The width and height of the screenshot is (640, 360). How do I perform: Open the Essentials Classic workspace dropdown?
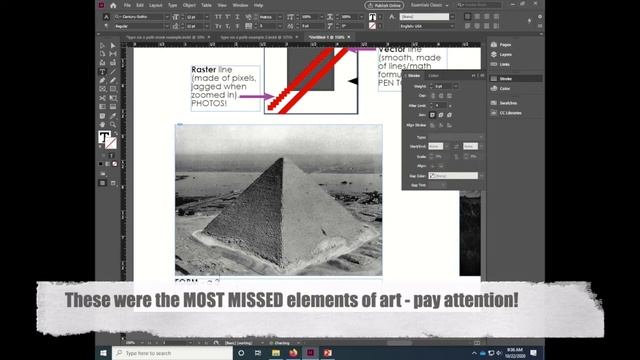(429, 5)
